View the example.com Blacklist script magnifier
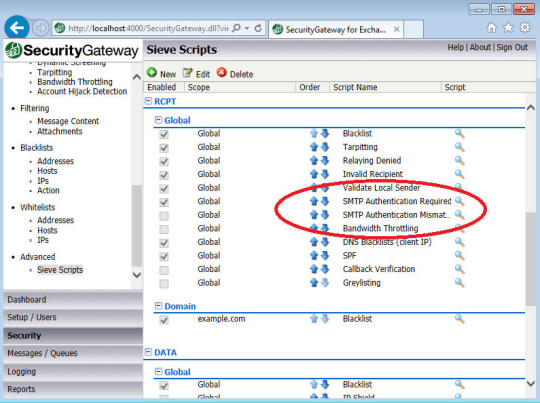Screen dimensions: 540x403 pos(459,319)
